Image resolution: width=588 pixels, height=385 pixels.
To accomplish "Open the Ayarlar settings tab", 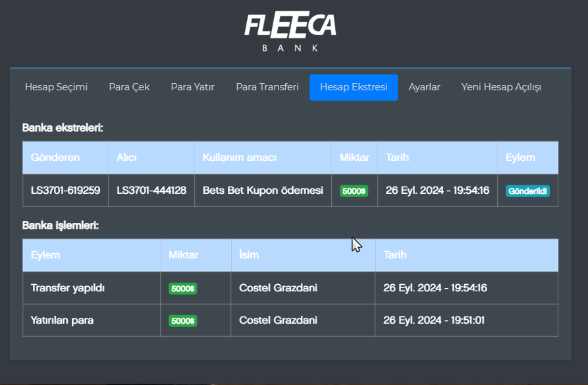I will [424, 87].
